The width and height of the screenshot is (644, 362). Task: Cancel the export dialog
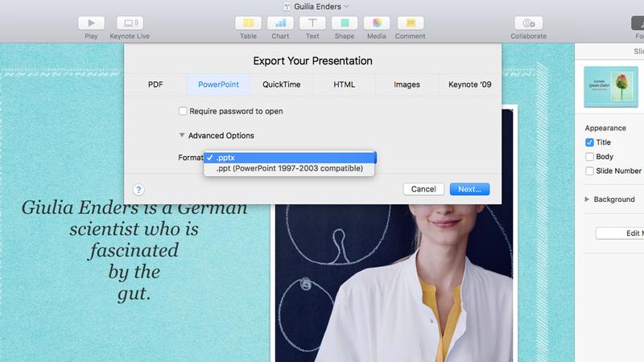[x=423, y=189]
